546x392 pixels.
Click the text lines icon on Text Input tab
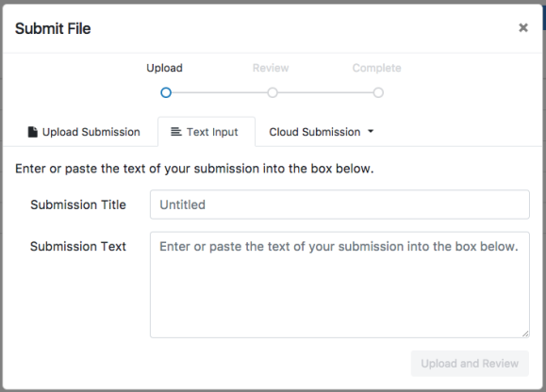pyautogui.click(x=176, y=132)
